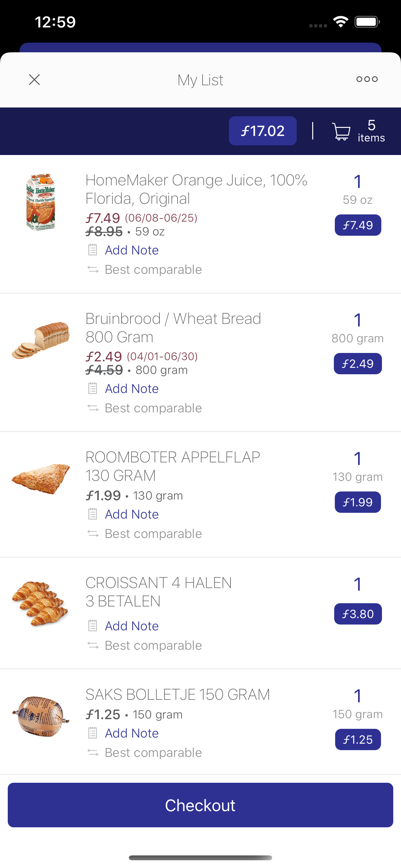Change quantity of Roomboter Appelflap 130 gram
This screenshot has height=868, width=401.
(x=357, y=459)
